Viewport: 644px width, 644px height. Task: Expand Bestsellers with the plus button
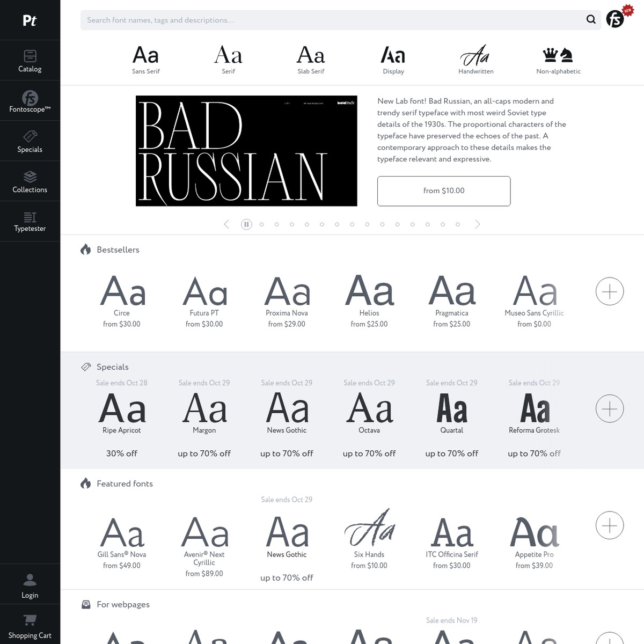point(609,292)
